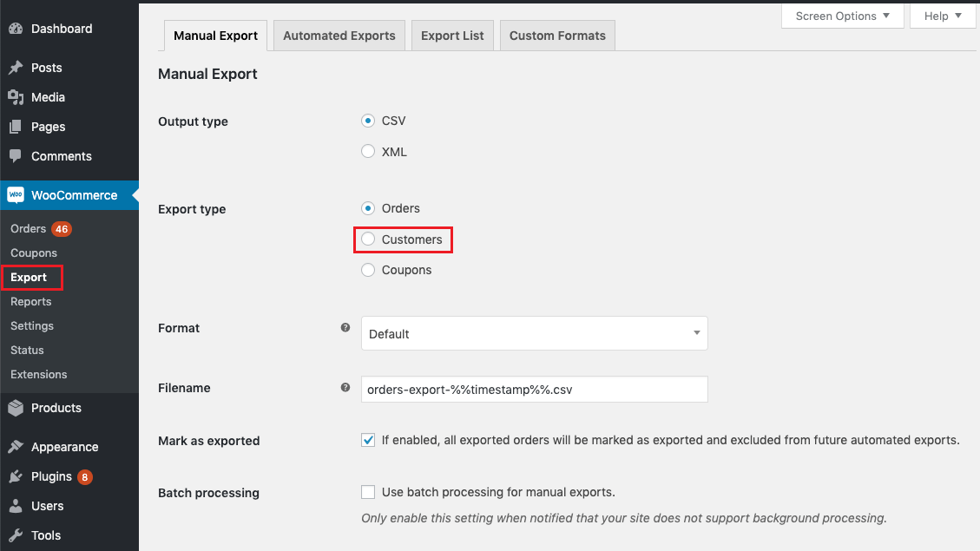Image resolution: width=980 pixels, height=551 pixels.
Task: Uncheck the Mark as exported checkbox
Action: coord(368,440)
